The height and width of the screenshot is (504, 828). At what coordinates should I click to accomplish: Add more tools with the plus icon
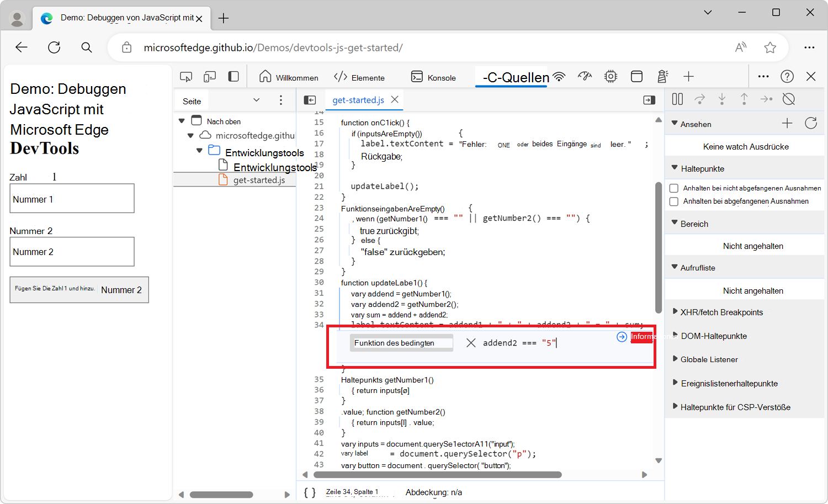point(688,76)
